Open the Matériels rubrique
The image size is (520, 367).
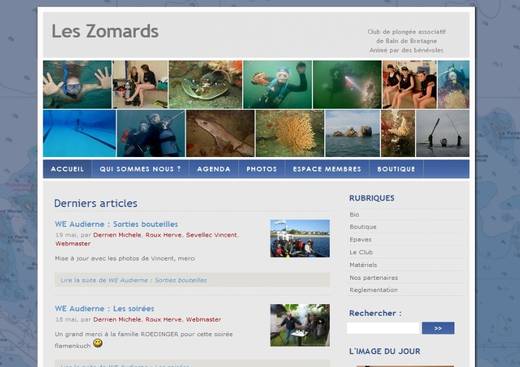click(x=363, y=265)
